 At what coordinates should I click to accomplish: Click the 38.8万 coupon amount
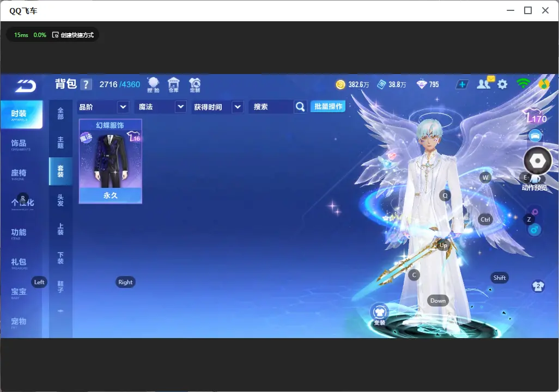[397, 85]
